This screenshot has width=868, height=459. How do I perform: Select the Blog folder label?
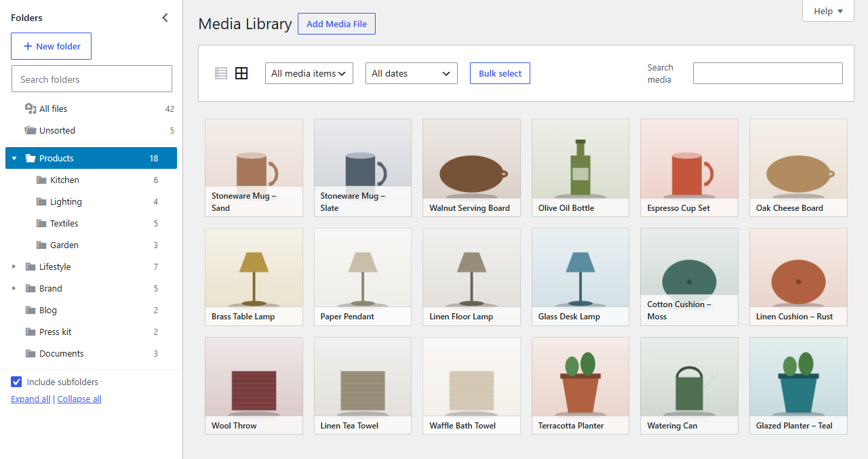click(48, 310)
